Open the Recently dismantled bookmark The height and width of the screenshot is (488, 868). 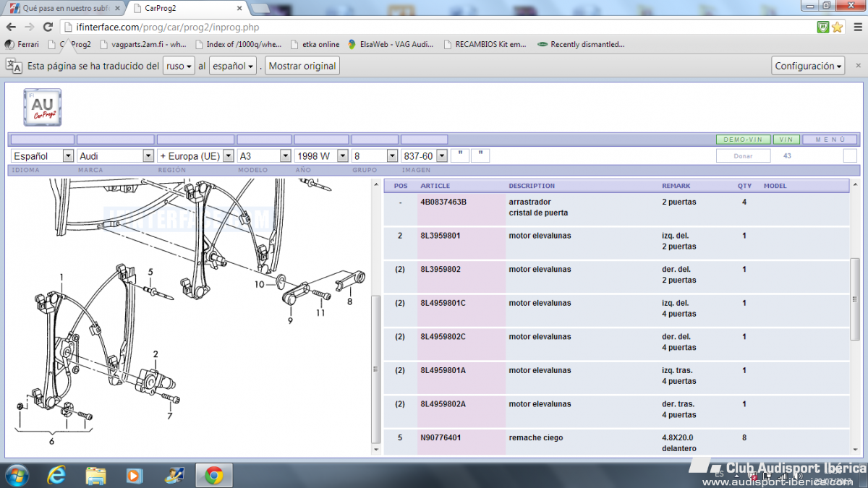(581, 44)
